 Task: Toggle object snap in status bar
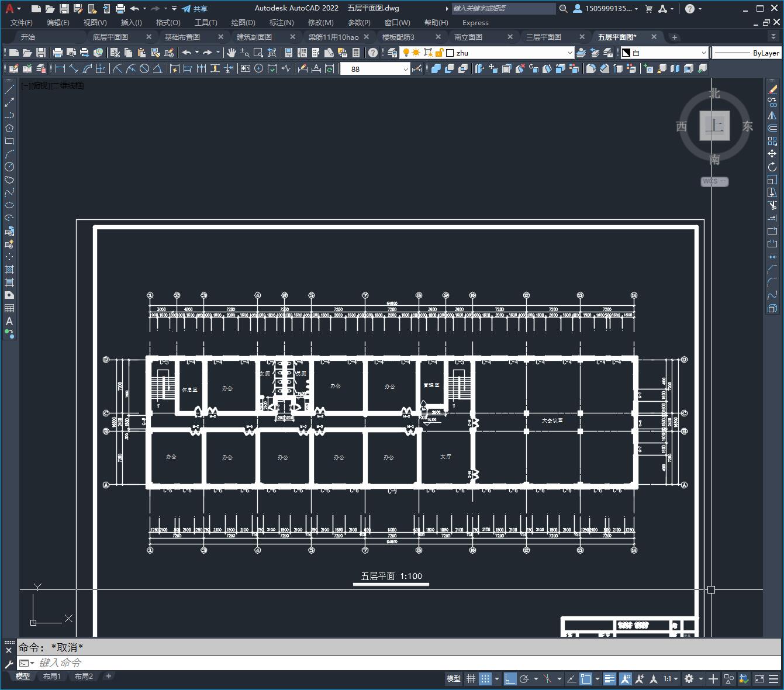point(586,679)
